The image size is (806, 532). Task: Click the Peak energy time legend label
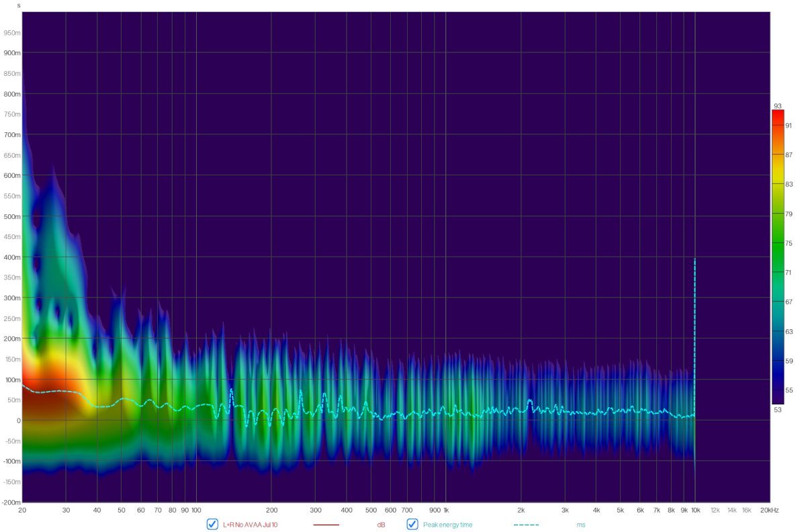[x=447, y=525]
